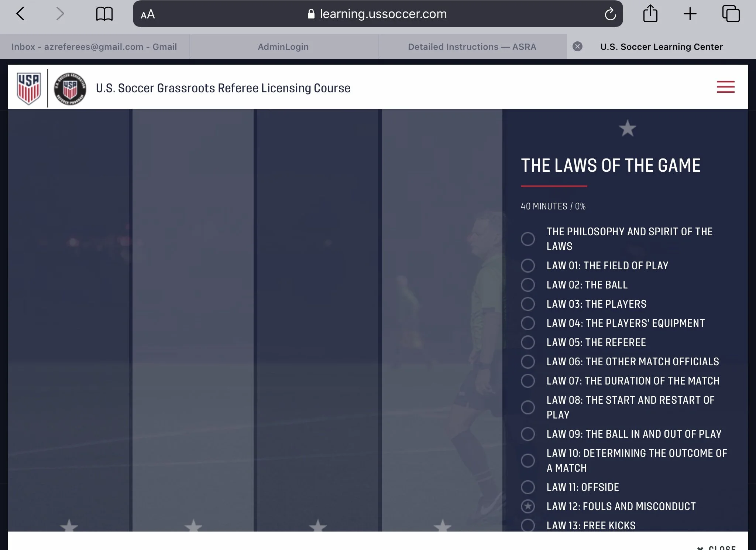This screenshot has height=550, width=756.
Task: Add a new tab with the plus icon
Action: click(690, 14)
